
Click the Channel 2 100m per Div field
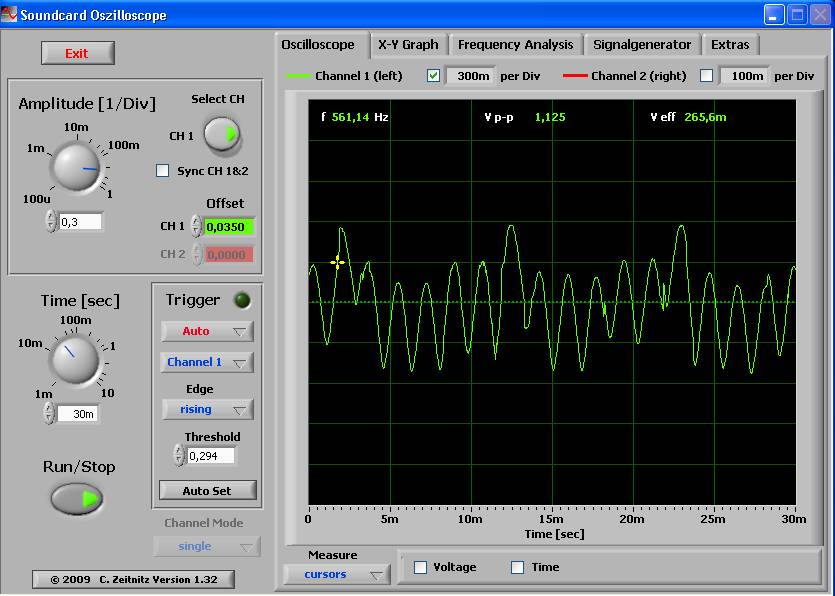743,76
